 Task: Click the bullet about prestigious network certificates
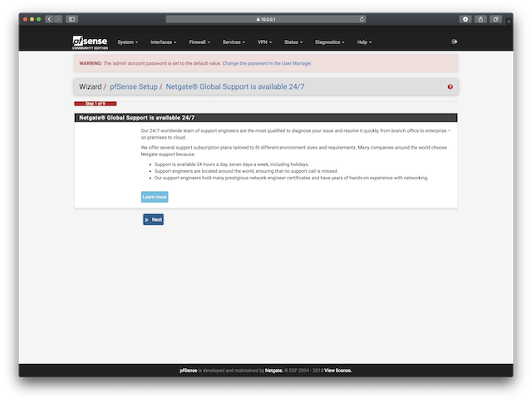(291, 178)
